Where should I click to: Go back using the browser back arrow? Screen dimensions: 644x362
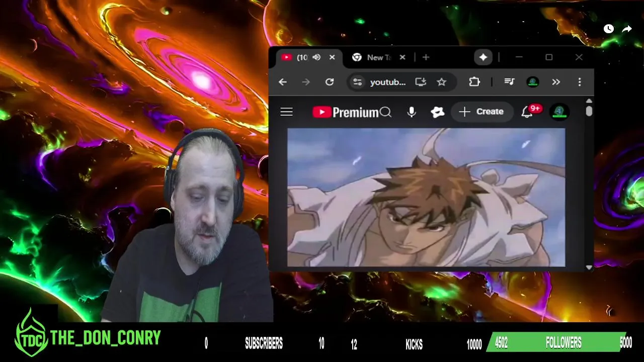click(x=283, y=82)
